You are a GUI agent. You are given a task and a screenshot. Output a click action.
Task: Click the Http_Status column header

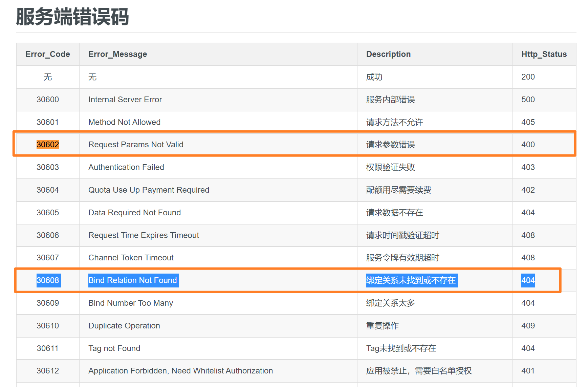544,54
